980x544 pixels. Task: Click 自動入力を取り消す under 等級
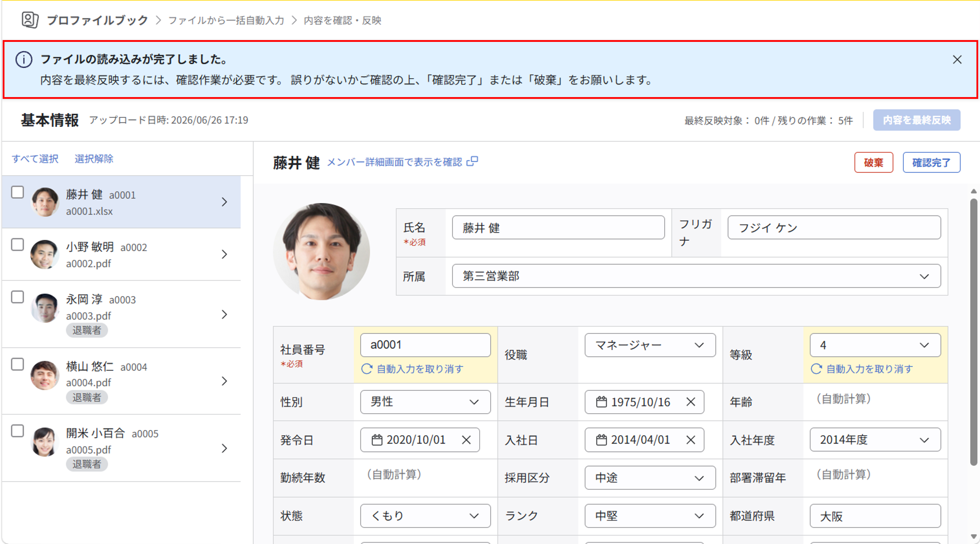pyautogui.click(x=870, y=369)
